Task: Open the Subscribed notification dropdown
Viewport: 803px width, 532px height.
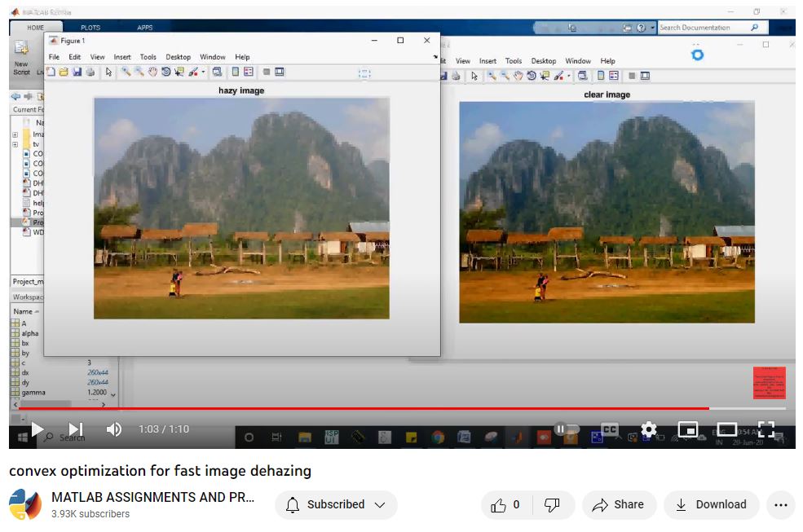Action: click(336, 505)
